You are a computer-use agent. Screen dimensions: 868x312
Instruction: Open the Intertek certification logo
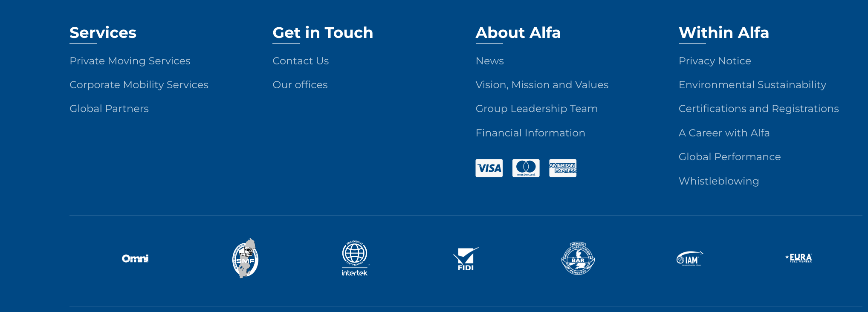tap(355, 258)
